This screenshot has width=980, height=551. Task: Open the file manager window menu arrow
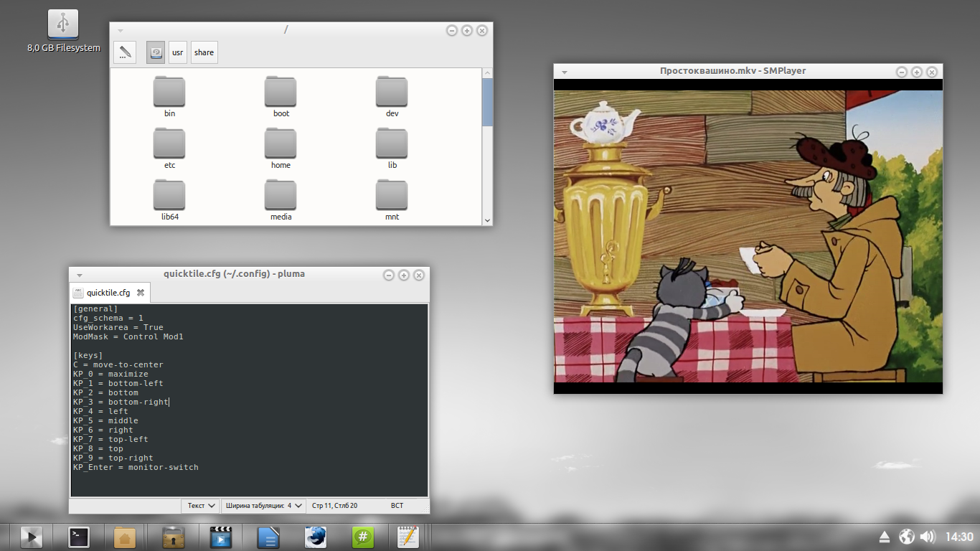click(x=121, y=31)
